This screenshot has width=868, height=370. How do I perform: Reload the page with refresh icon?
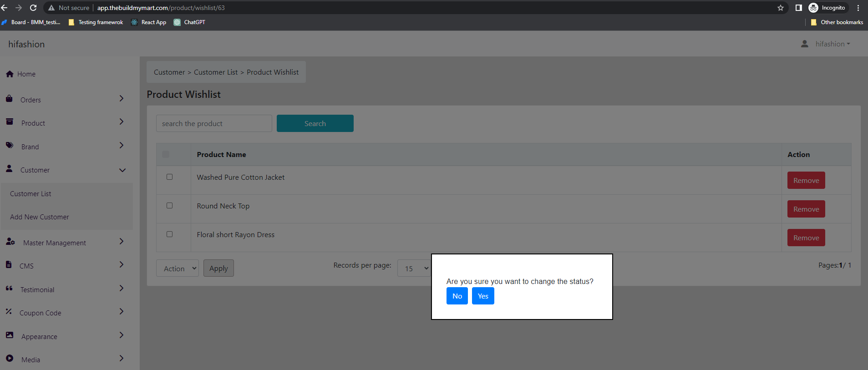(x=33, y=8)
